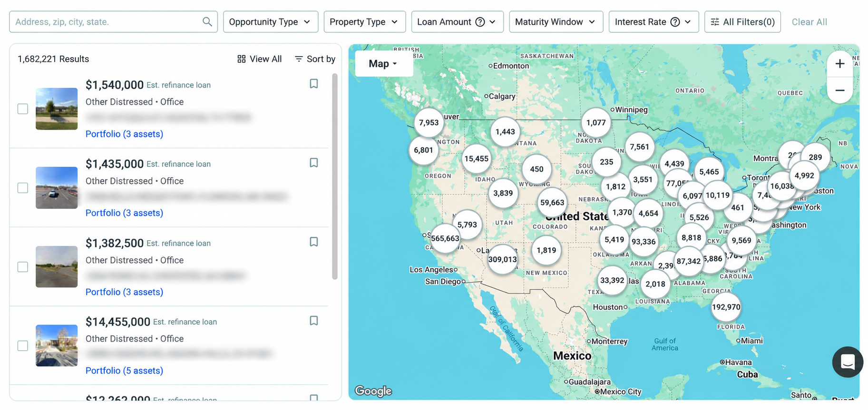Open the chat support bubble
The width and height of the screenshot is (868, 410).
click(x=848, y=362)
